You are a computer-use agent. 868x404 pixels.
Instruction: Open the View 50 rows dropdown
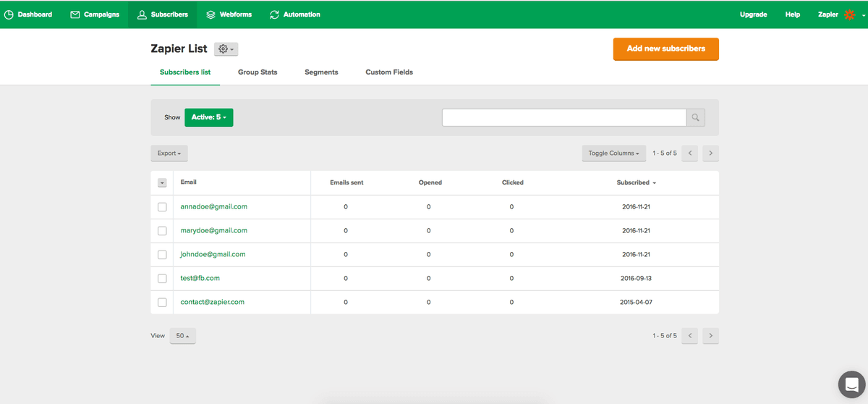click(x=183, y=336)
